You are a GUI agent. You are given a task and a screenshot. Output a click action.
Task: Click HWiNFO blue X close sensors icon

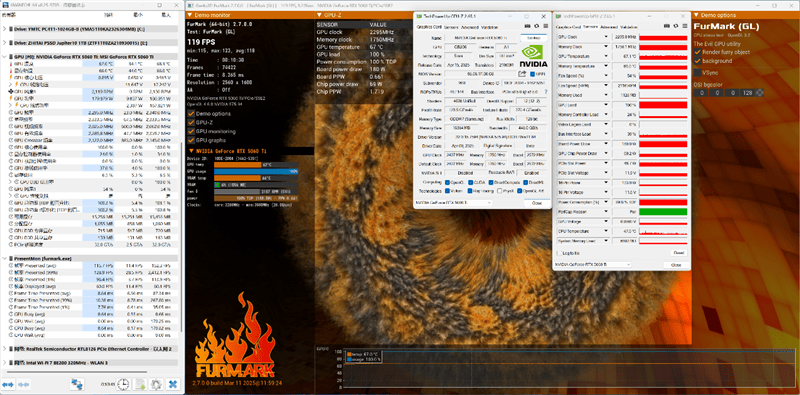coord(173,384)
